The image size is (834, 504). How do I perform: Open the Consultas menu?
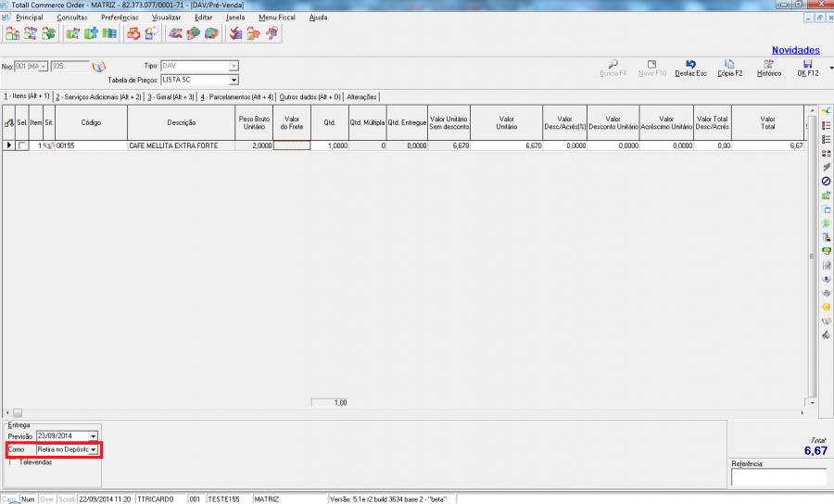click(72, 18)
